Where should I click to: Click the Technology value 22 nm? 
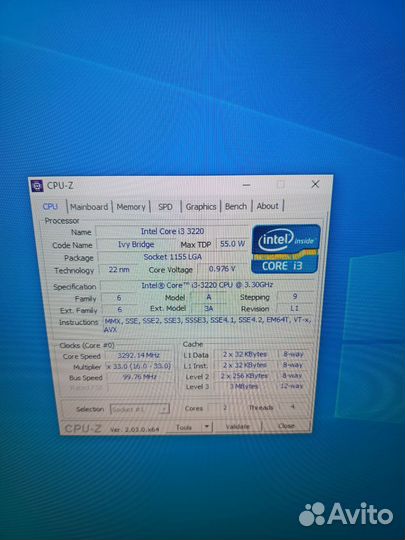(119, 269)
